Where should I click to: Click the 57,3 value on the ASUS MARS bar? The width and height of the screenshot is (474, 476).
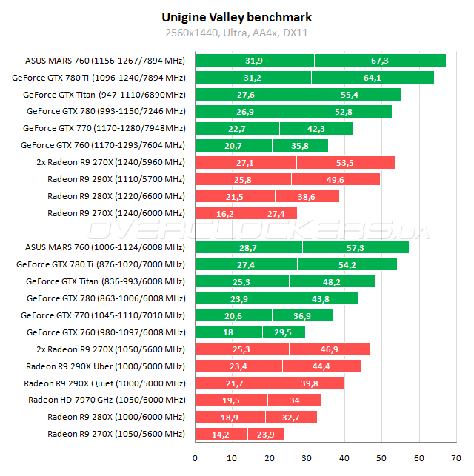click(355, 247)
